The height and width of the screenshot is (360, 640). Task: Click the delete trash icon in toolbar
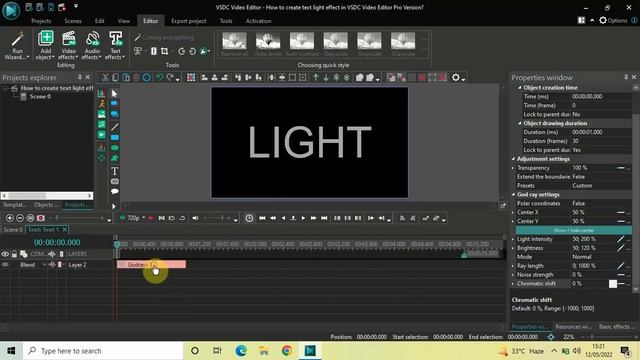136,78
